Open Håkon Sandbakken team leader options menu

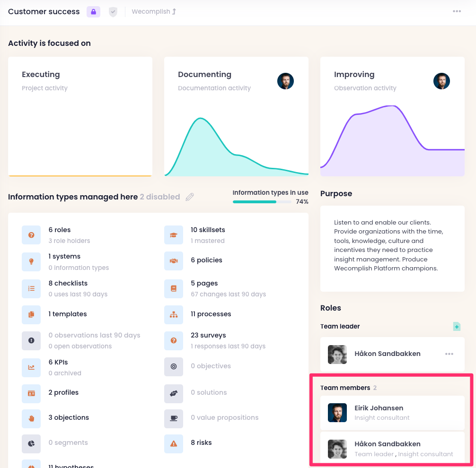(449, 354)
